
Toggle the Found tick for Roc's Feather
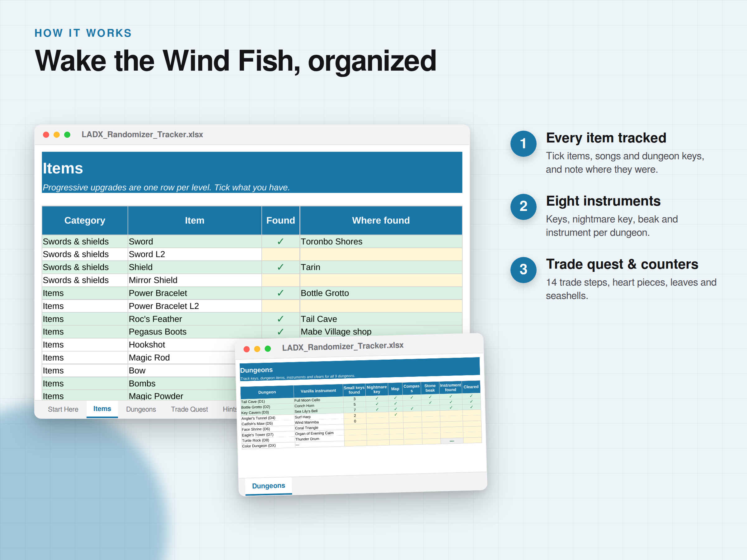(280, 319)
